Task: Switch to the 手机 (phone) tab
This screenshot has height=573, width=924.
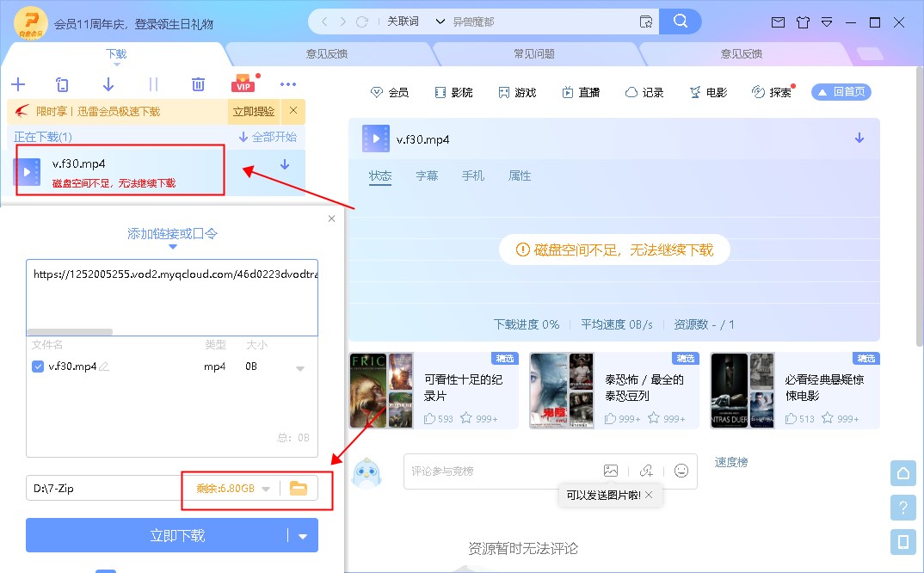Action: coord(473,175)
